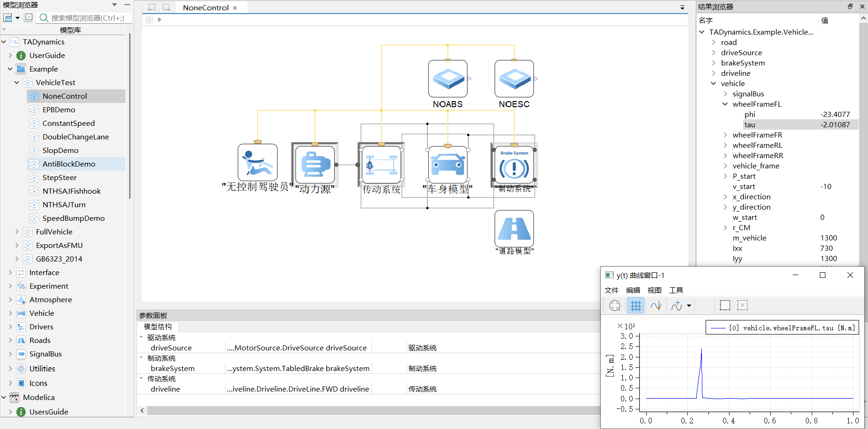Click the road model block icon
868x429 pixels.
[x=514, y=229]
